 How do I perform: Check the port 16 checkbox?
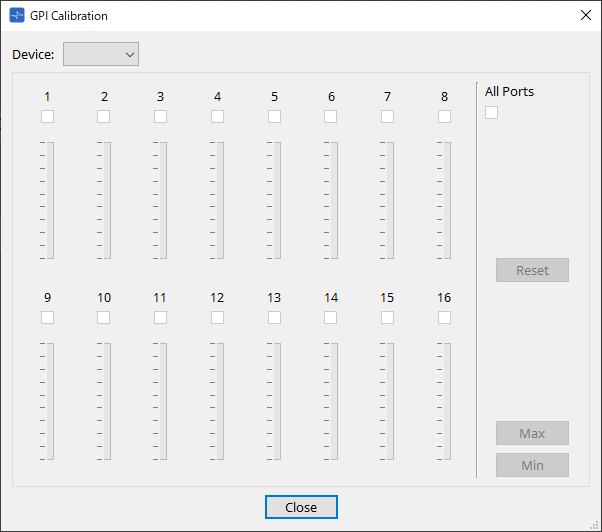pyautogui.click(x=444, y=317)
